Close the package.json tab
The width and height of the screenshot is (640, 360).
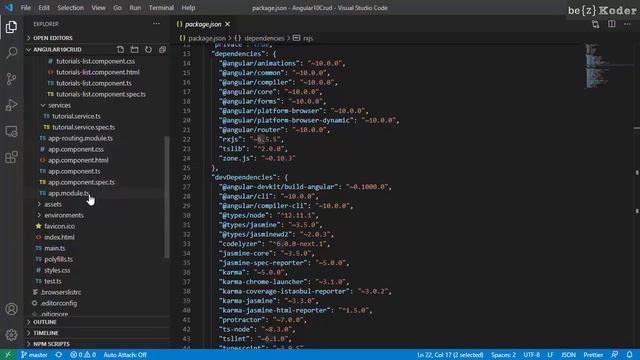coord(228,24)
